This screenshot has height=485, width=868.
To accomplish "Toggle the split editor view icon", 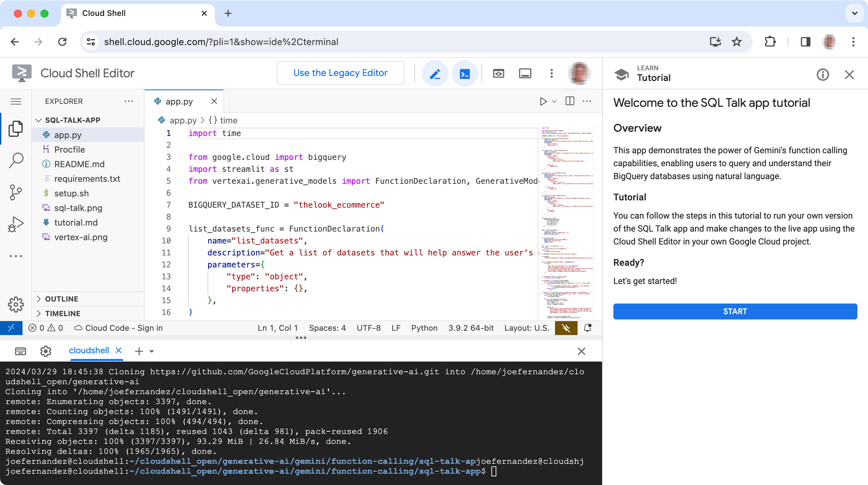I will tap(570, 102).
